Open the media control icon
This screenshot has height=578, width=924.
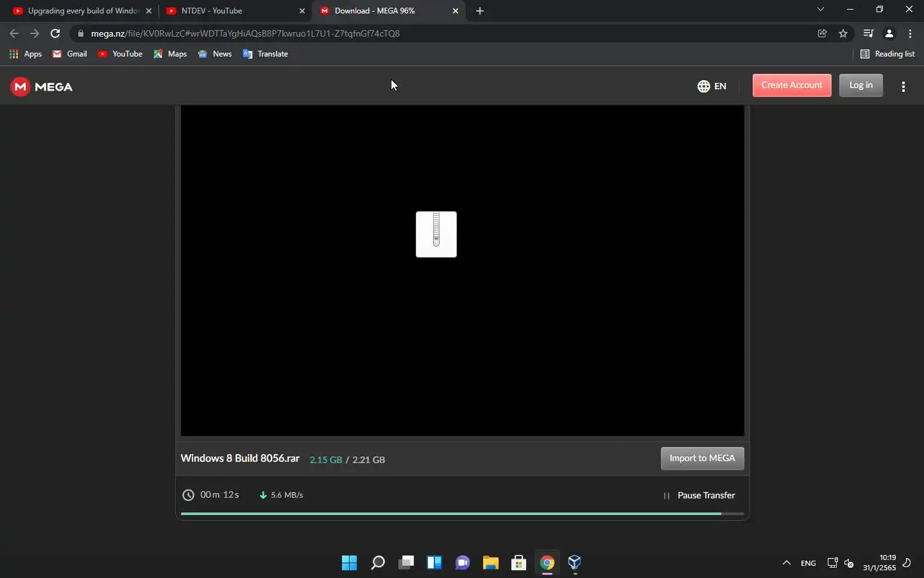click(869, 33)
